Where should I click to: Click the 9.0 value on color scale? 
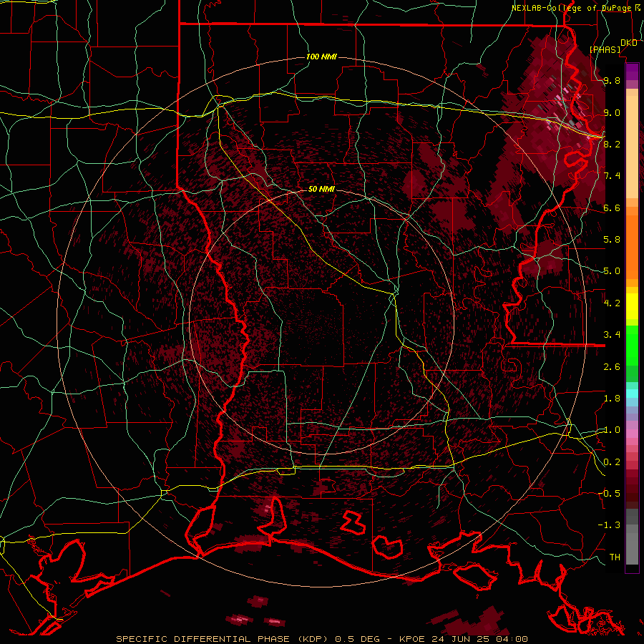(612, 112)
